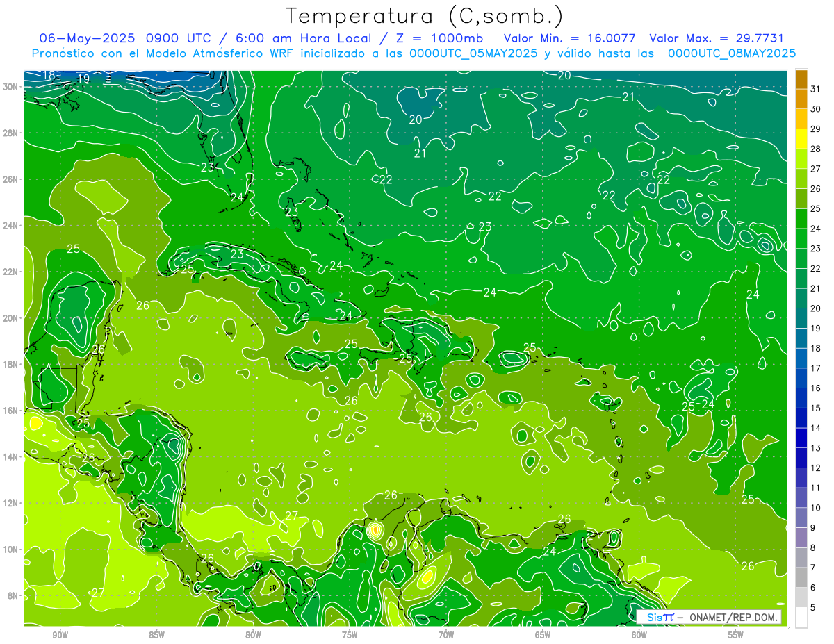Click the legend value 31

816,89
